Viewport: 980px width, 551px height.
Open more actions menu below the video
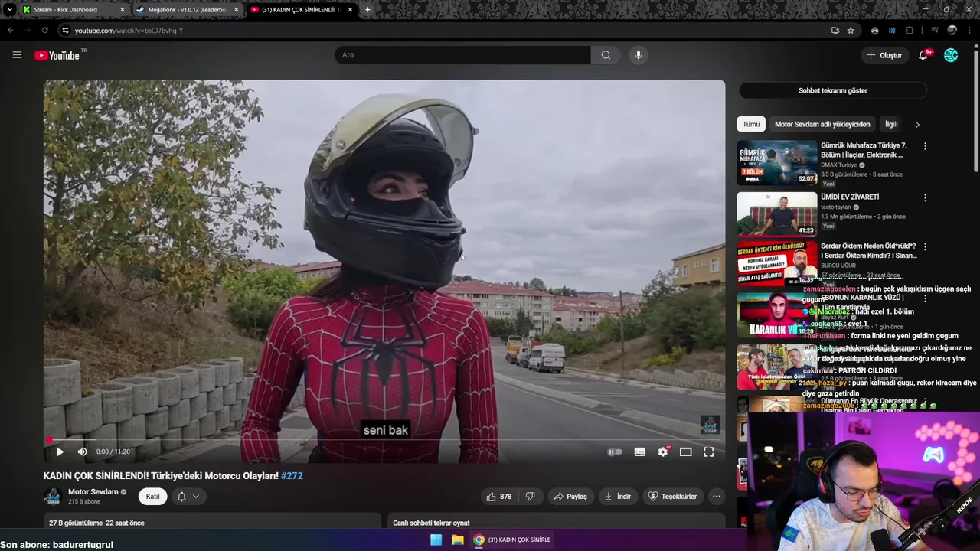[717, 497]
